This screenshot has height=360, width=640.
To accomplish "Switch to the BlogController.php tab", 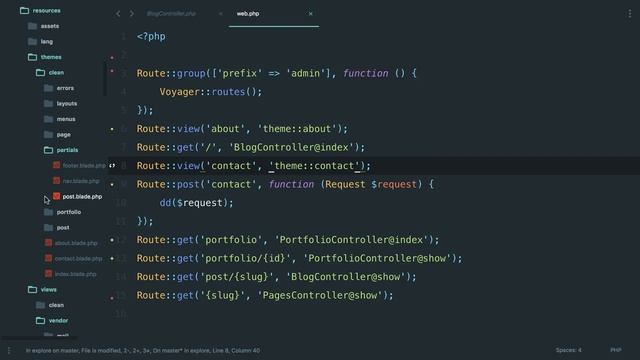I will 171,14.
